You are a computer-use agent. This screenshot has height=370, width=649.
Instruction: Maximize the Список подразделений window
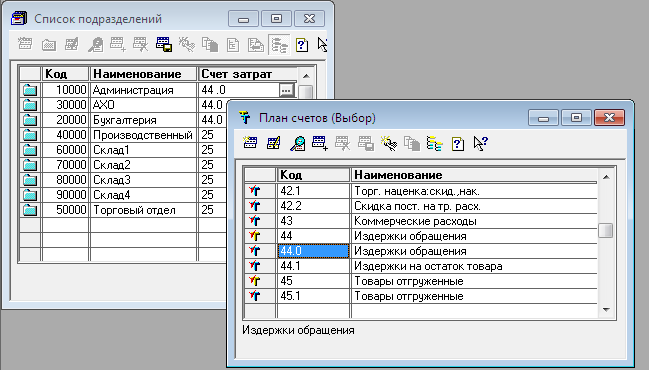pyautogui.click(x=276, y=19)
